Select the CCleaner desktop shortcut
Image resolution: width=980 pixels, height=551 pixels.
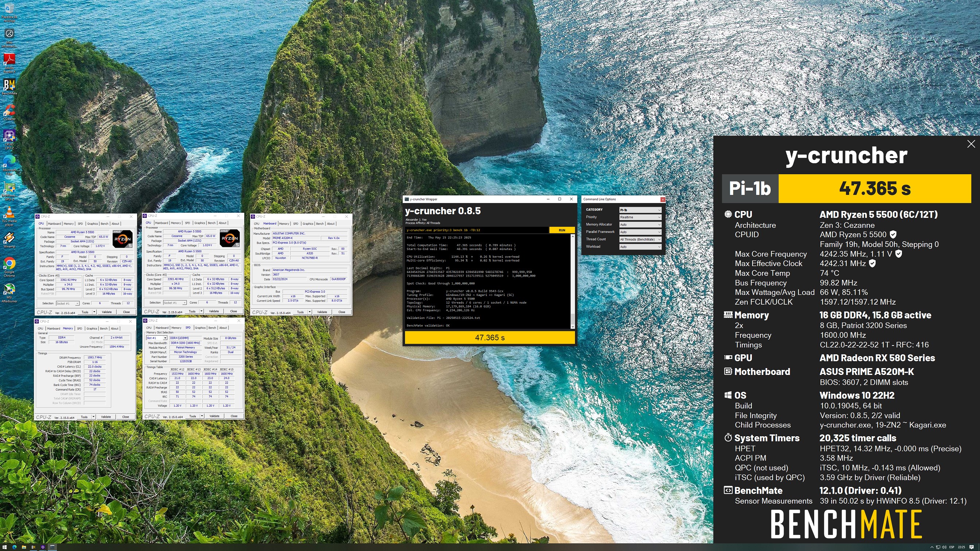click(x=9, y=112)
